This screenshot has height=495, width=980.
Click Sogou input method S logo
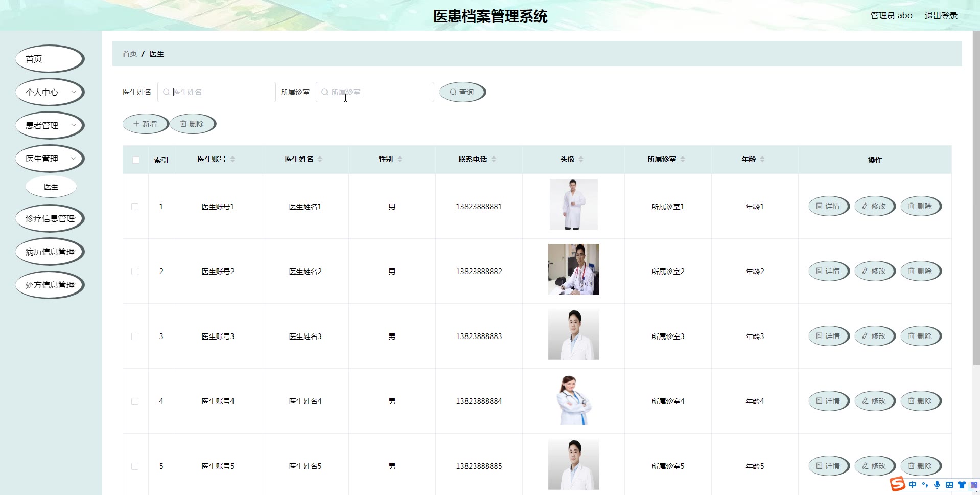click(897, 484)
